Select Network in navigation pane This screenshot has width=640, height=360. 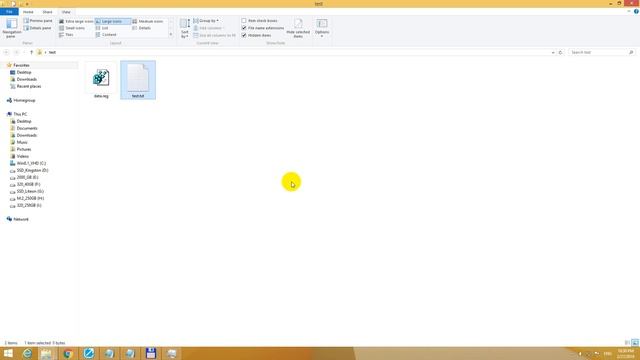point(21,219)
